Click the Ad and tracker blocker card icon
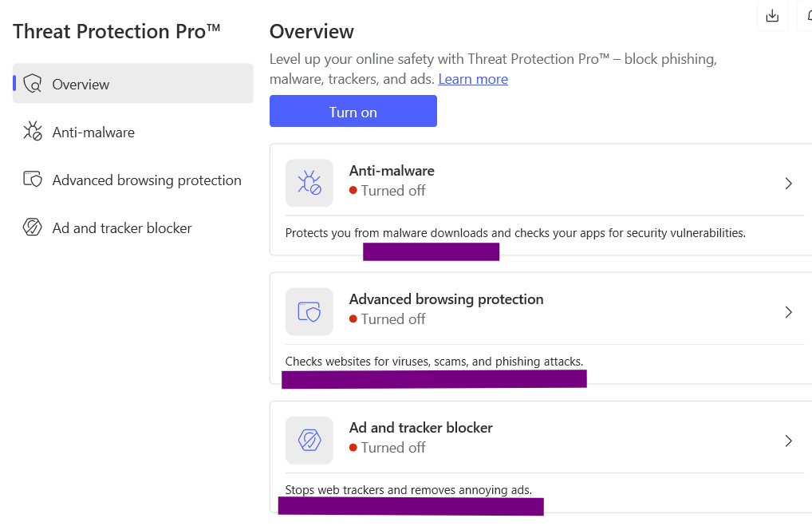Screen dimensions: 812x530 tap(309, 440)
